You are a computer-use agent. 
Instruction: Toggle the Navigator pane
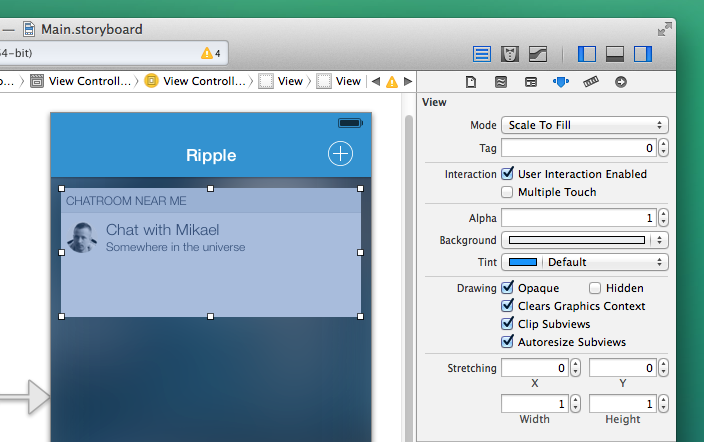588,53
